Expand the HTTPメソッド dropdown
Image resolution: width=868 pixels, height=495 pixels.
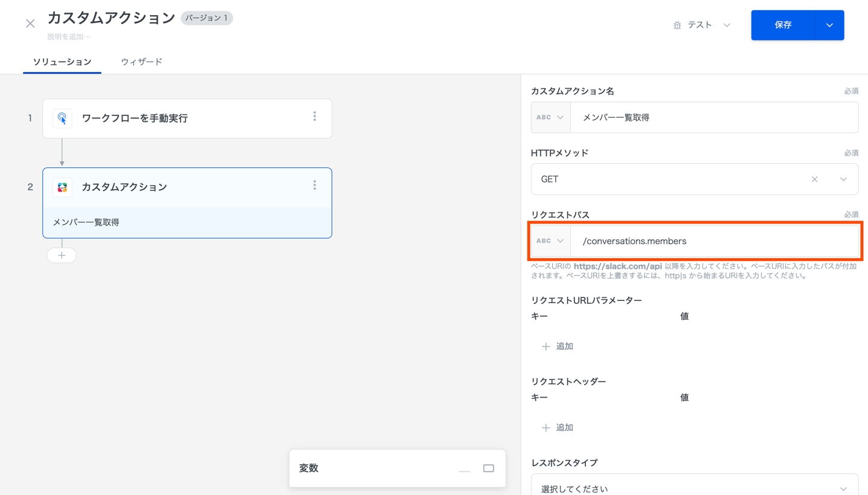tap(843, 180)
